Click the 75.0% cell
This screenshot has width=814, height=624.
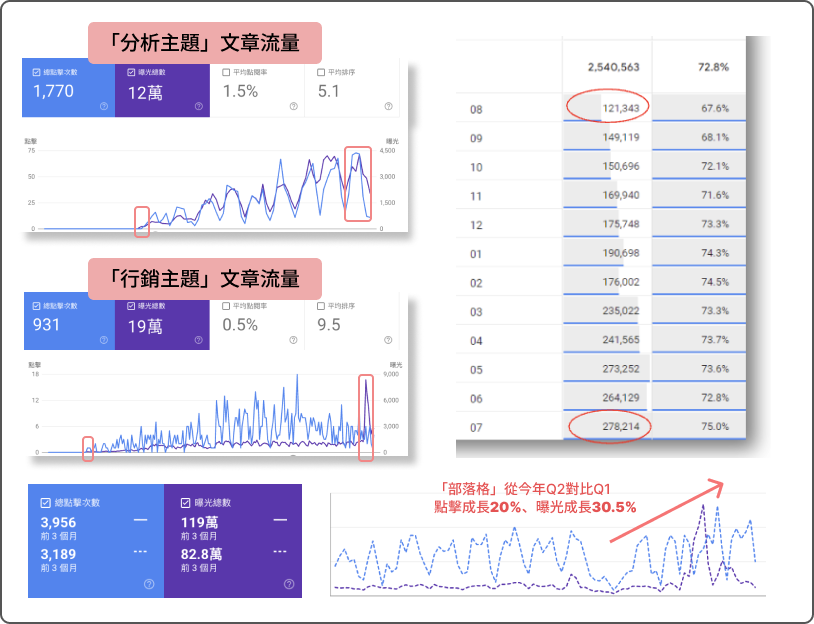click(715, 427)
